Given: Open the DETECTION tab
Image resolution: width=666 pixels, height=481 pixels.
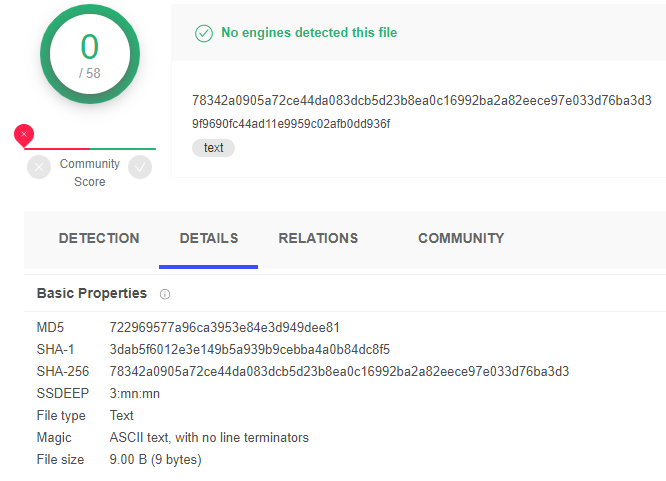Looking at the screenshot, I should coord(99,238).
